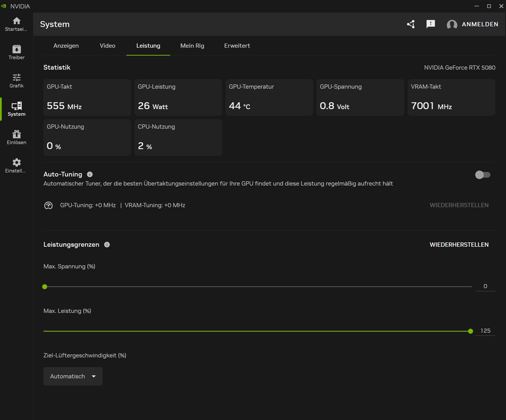Click the NVIDIA logo in title bar
Image resolution: width=506 pixels, height=420 pixels.
click(4, 6)
